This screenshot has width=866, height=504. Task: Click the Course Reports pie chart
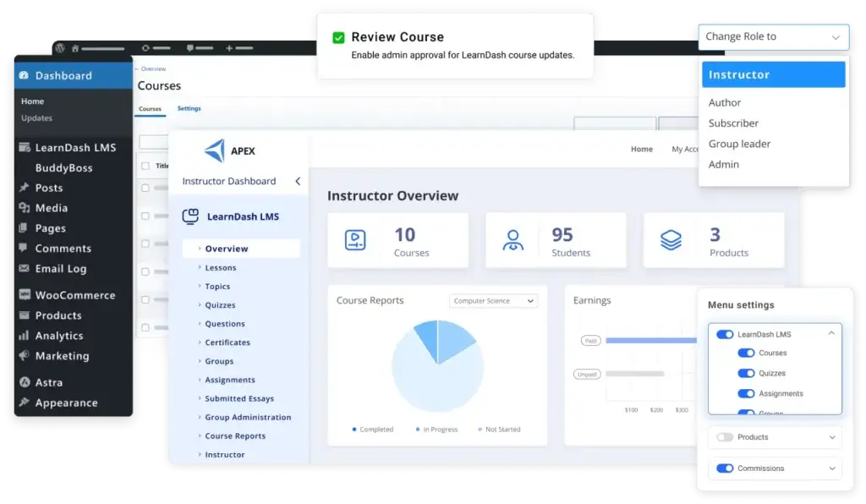tap(437, 366)
